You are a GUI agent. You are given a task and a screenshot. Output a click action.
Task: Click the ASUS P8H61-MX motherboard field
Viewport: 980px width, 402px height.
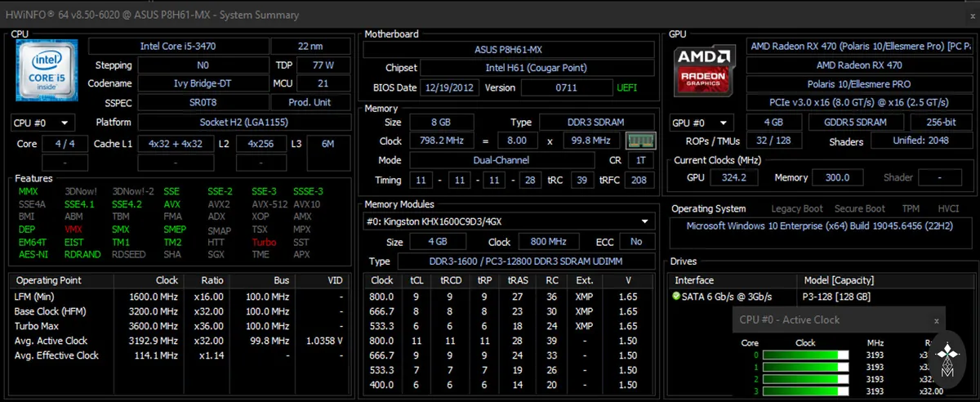(x=508, y=50)
